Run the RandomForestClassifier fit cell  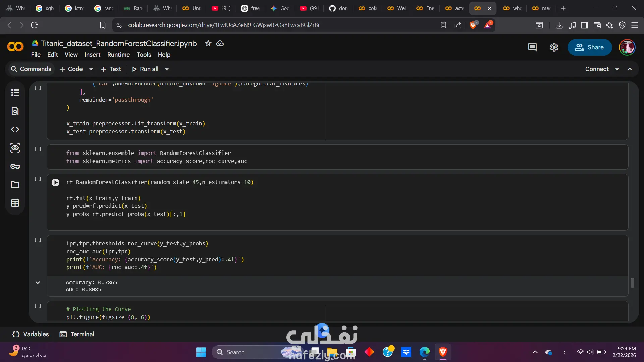[55, 182]
